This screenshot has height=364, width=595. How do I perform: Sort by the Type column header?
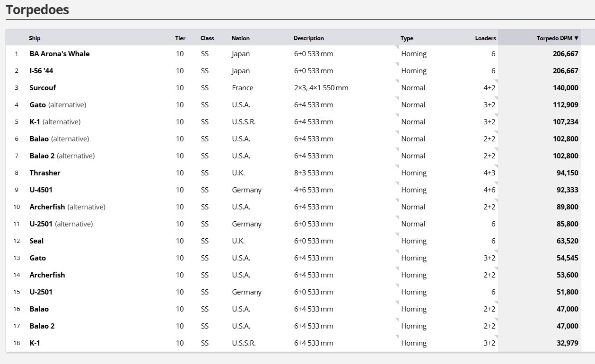coord(407,38)
